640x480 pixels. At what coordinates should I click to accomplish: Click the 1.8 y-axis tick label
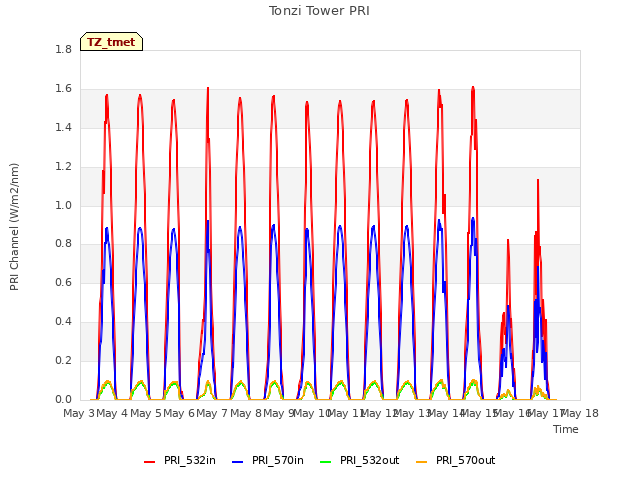pos(63,50)
